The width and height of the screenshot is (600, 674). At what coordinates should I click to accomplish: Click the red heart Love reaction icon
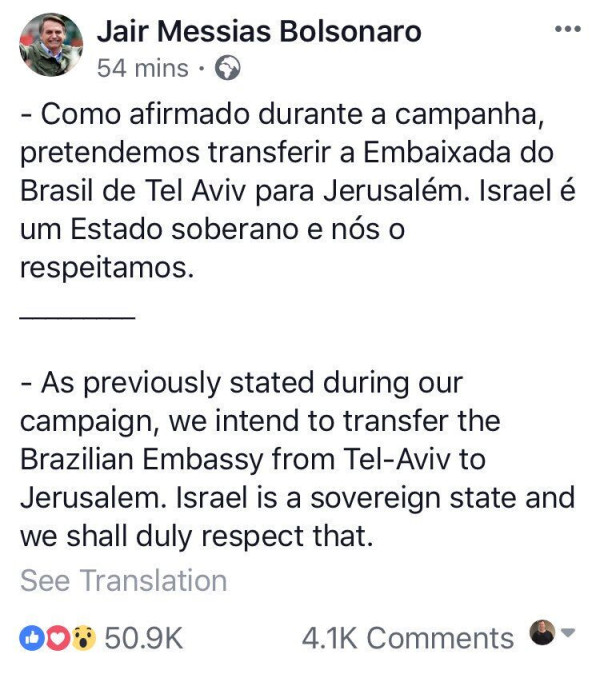tap(56, 638)
